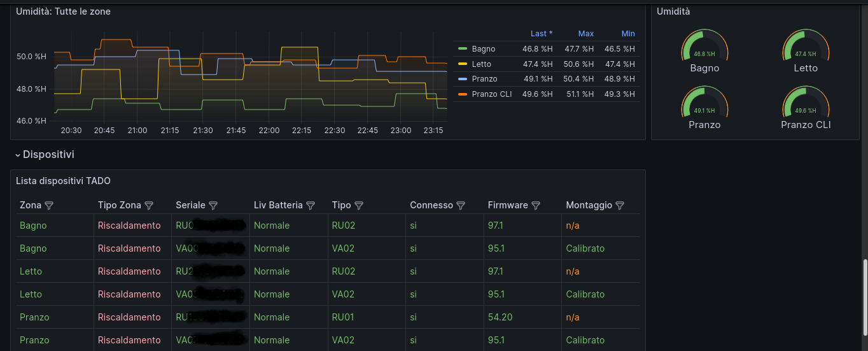This screenshot has height=351, width=868.
Task: Toggle Pranzo CLI series in legend
Action: click(491, 94)
